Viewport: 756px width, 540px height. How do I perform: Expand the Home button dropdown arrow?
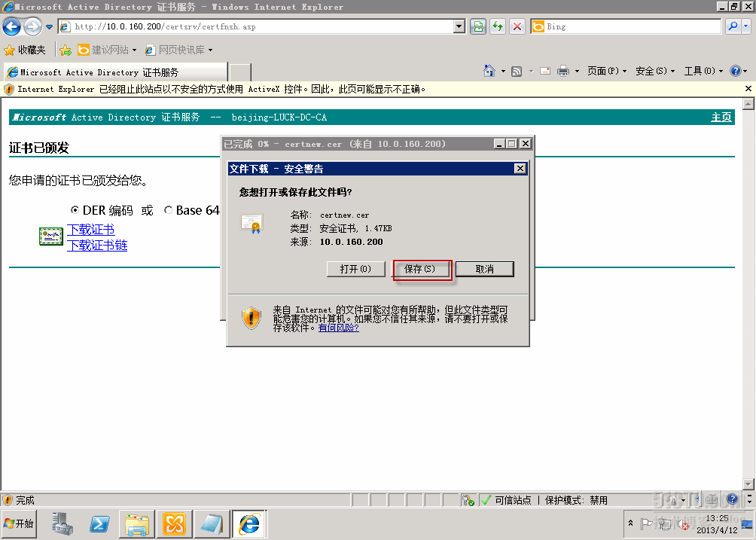pyautogui.click(x=503, y=72)
